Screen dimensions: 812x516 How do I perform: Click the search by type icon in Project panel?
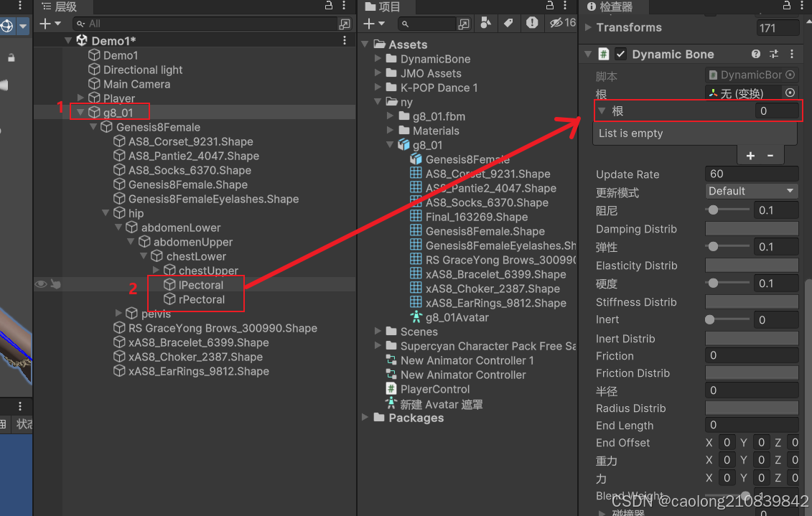(485, 24)
